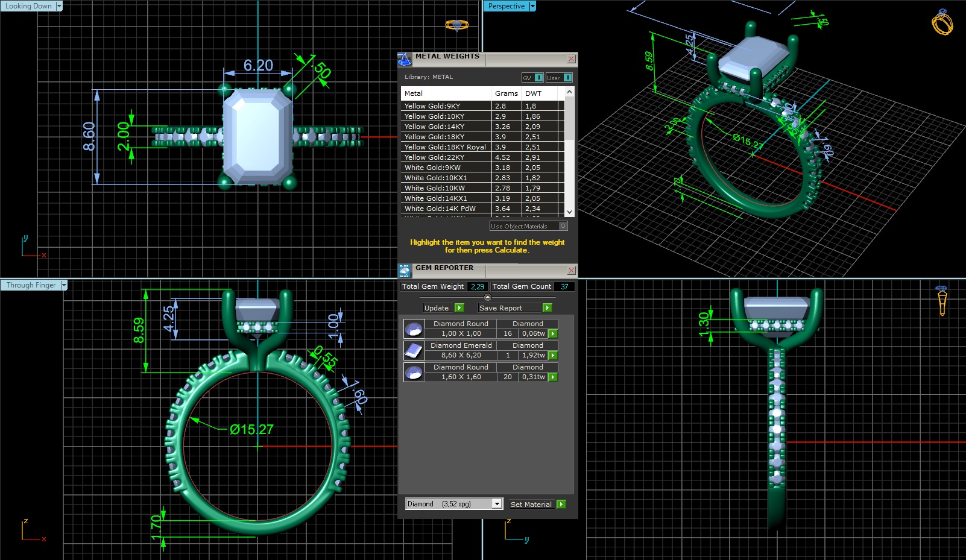Select the Diamond Emerald gem thumbnail
Screen dimensions: 966x560
(414, 350)
